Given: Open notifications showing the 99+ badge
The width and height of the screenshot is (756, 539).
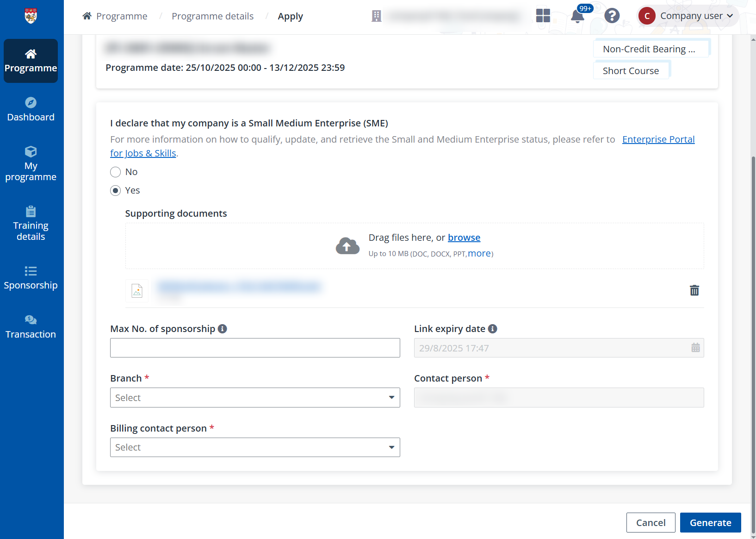Looking at the screenshot, I should click(x=577, y=17).
